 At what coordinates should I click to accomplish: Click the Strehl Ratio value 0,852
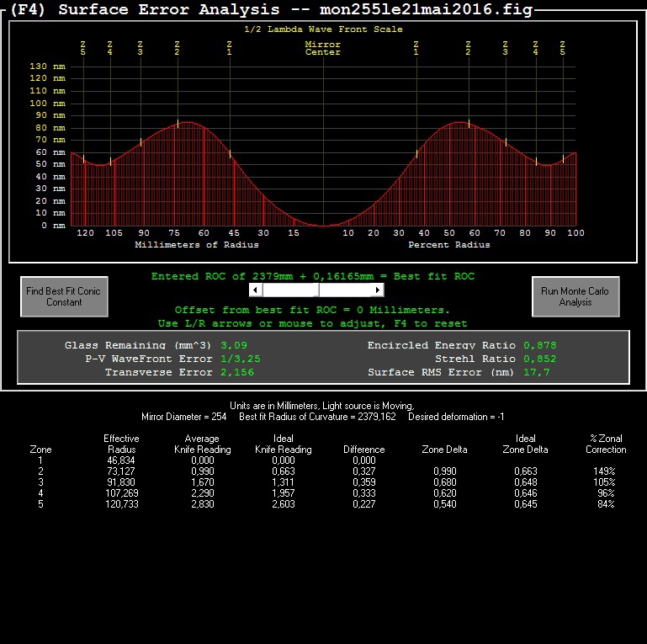click(539, 359)
